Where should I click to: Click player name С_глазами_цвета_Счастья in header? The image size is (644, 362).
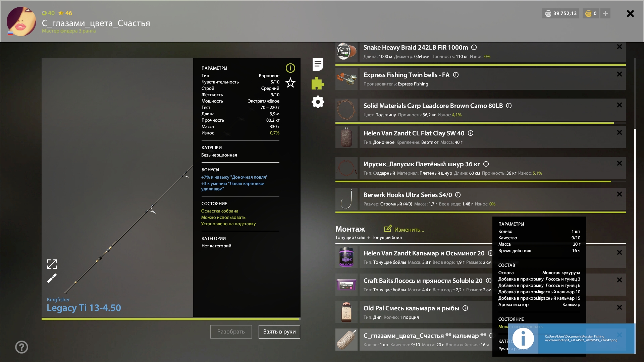(96, 23)
